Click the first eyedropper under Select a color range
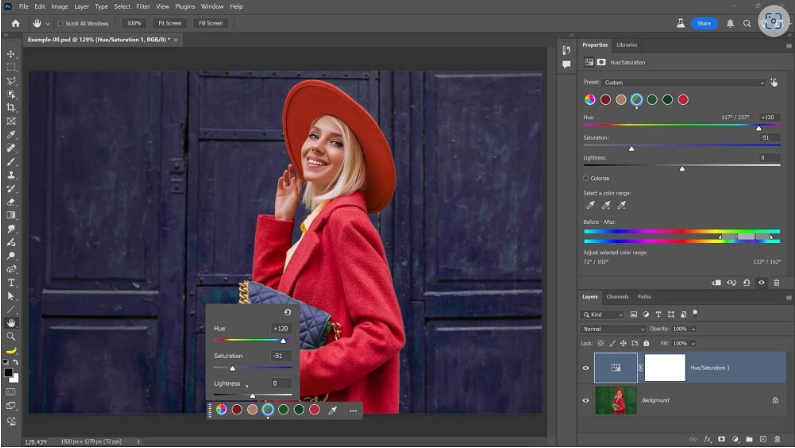 click(x=590, y=205)
